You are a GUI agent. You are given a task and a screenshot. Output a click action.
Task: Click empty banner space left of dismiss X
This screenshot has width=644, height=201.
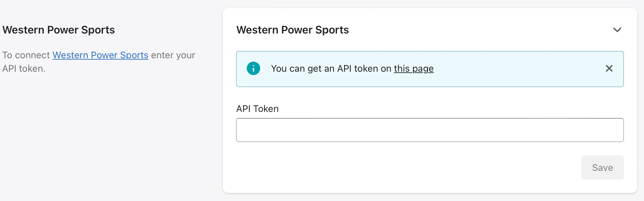(518, 69)
